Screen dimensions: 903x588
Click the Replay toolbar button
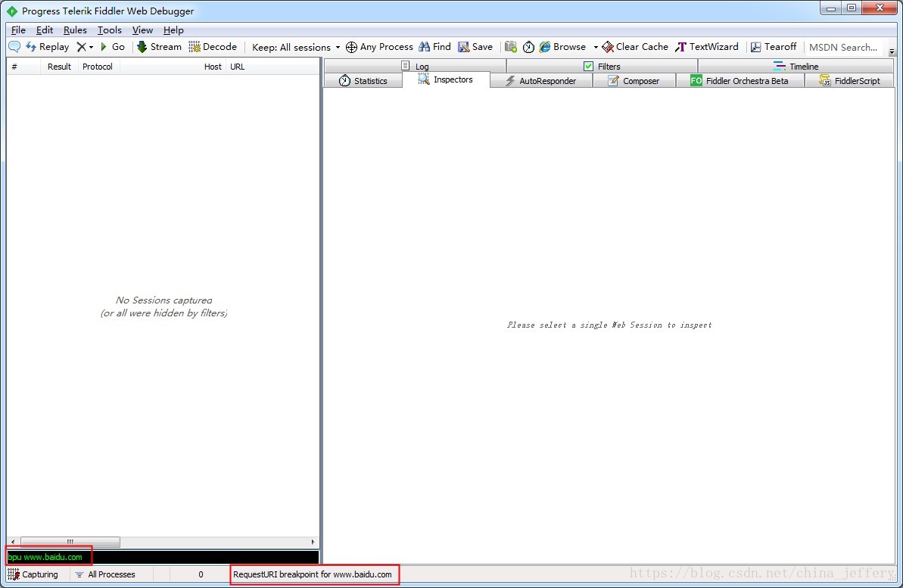[x=47, y=47]
